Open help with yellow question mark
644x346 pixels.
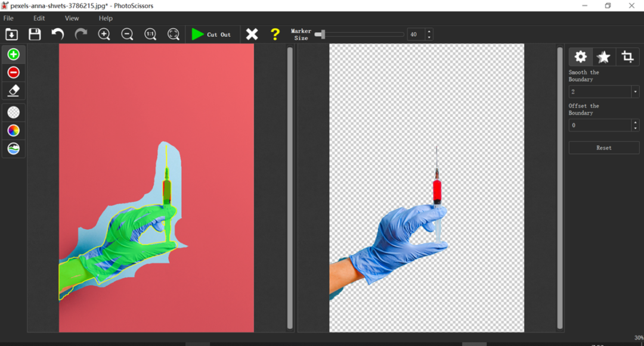pos(275,35)
